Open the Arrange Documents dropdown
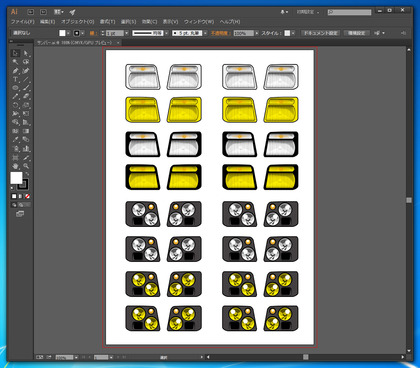The image size is (420, 368). (x=59, y=12)
